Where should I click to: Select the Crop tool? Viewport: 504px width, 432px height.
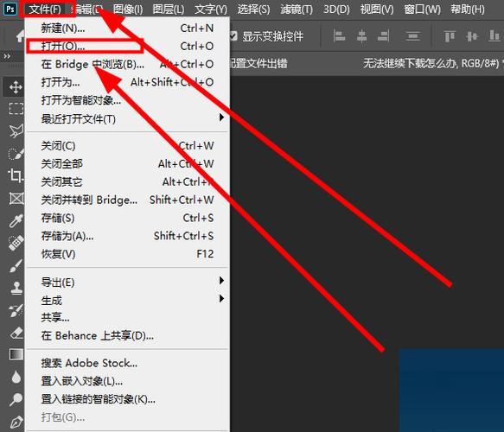[15, 175]
